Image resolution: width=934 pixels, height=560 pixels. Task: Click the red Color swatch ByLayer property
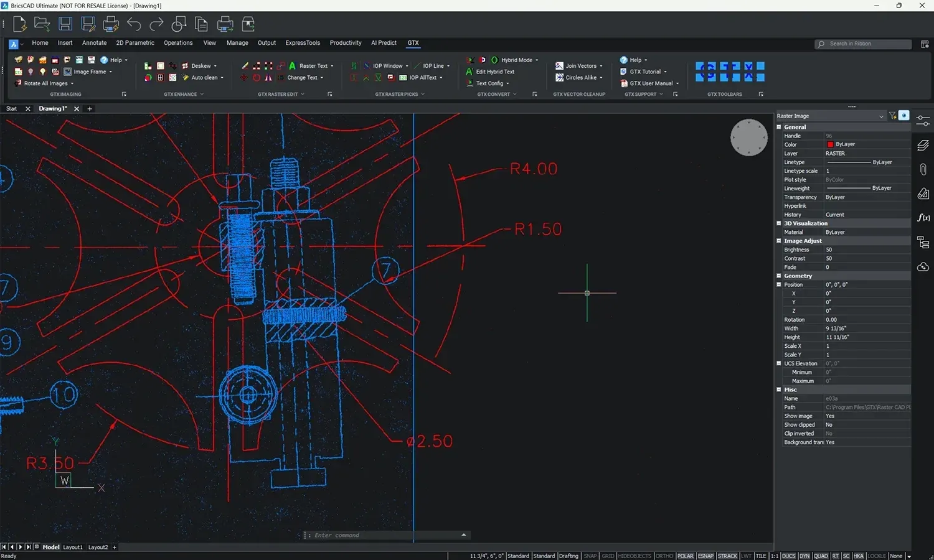click(830, 144)
